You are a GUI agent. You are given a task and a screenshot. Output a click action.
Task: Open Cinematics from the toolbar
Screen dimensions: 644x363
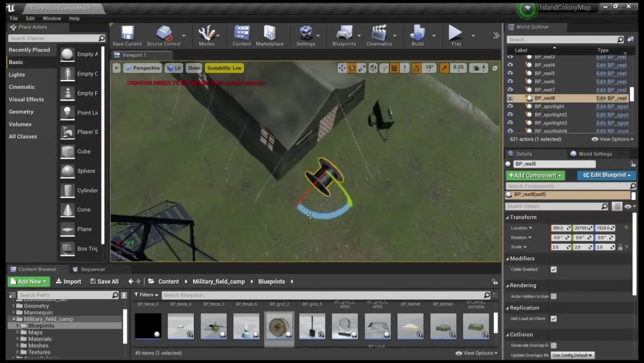pos(379,35)
